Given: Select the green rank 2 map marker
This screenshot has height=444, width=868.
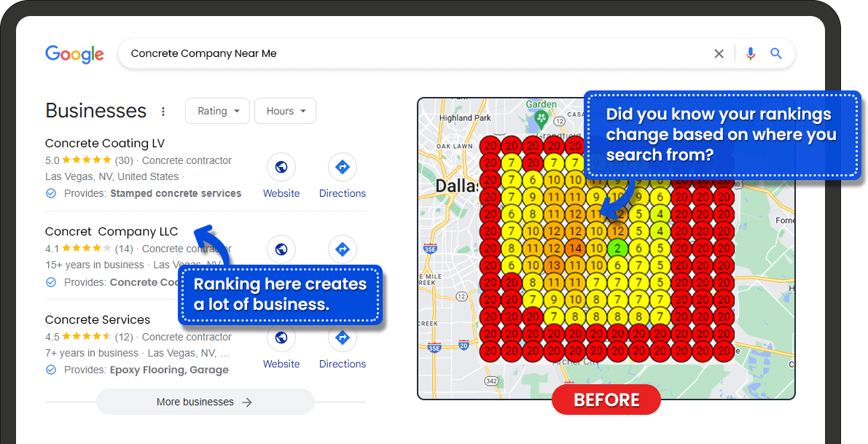Looking at the screenshot, I should (x=617, y=248).
